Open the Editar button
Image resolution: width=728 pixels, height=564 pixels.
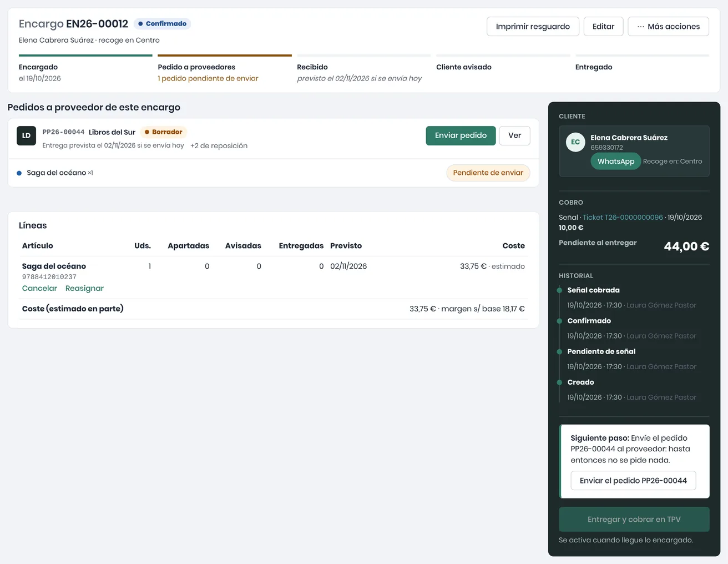603,26
